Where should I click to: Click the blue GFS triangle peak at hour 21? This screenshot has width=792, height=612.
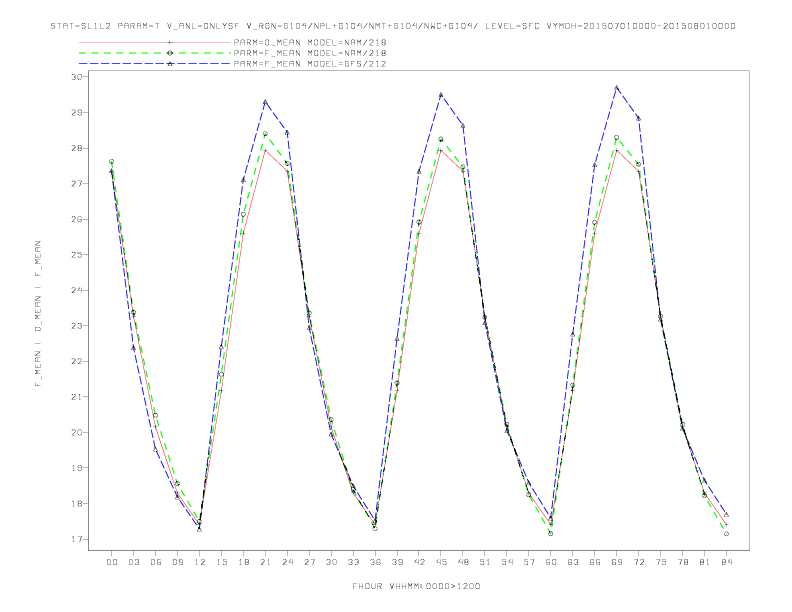click(x=265, y=102)
